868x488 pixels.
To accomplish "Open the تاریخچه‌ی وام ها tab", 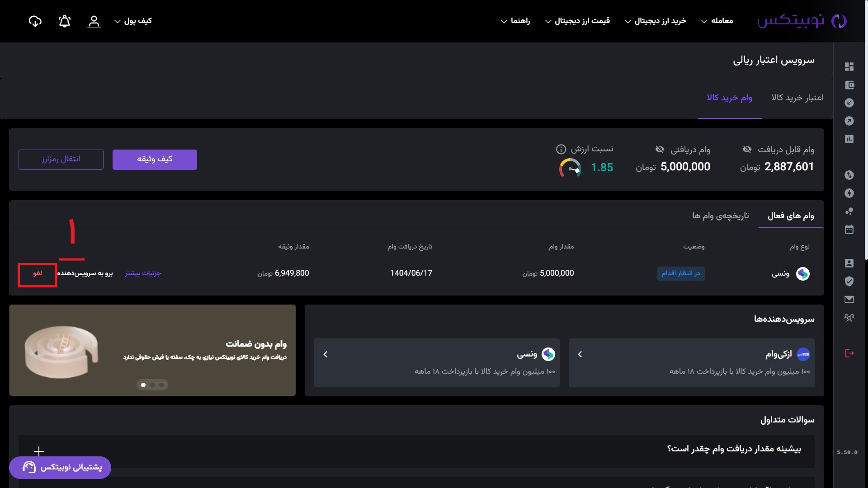I will pyautogui.click(x=720, y=216).
